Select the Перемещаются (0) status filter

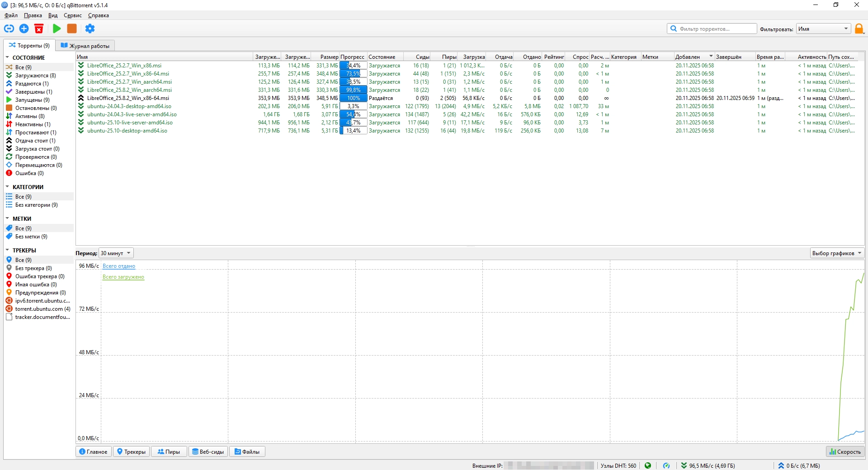(39, 165)
